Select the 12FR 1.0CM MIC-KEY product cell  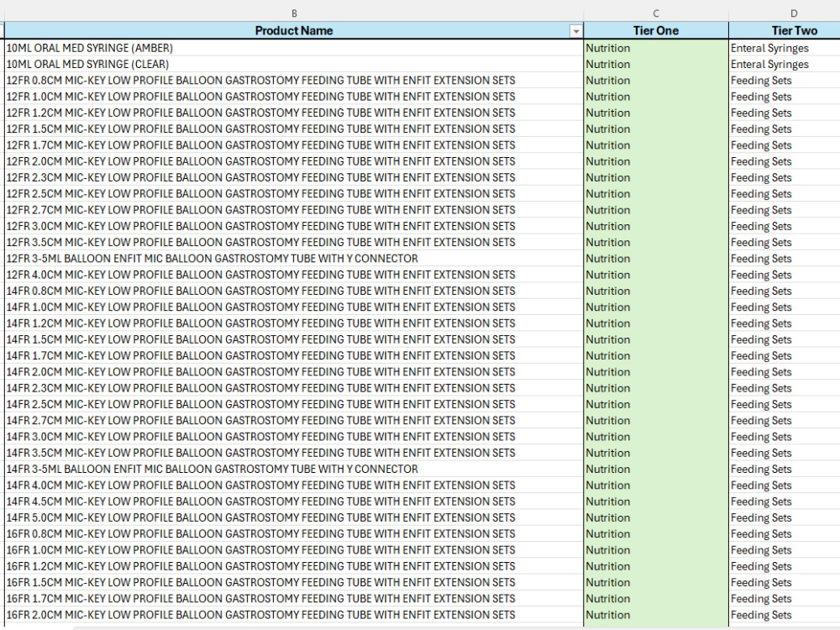click(293, 97)
